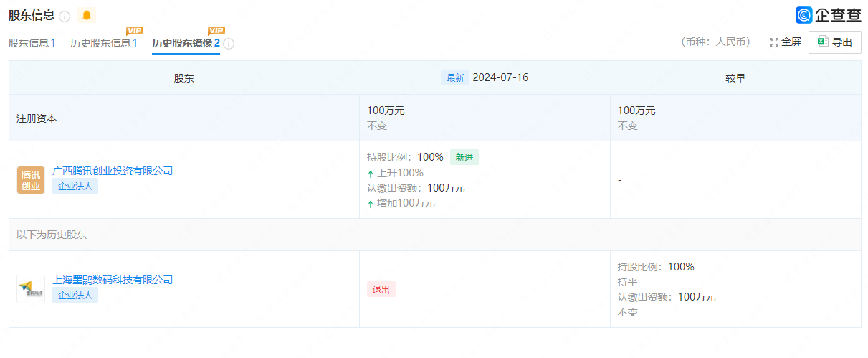Click the 持平 text in the 较早 column
Screen dimensions: 868x358
click(628, 282)
